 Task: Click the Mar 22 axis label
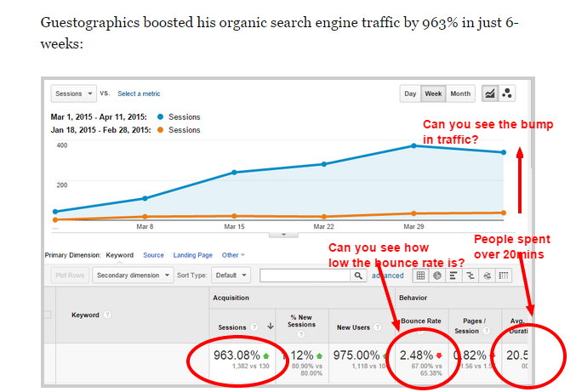(x=323, y=226)
